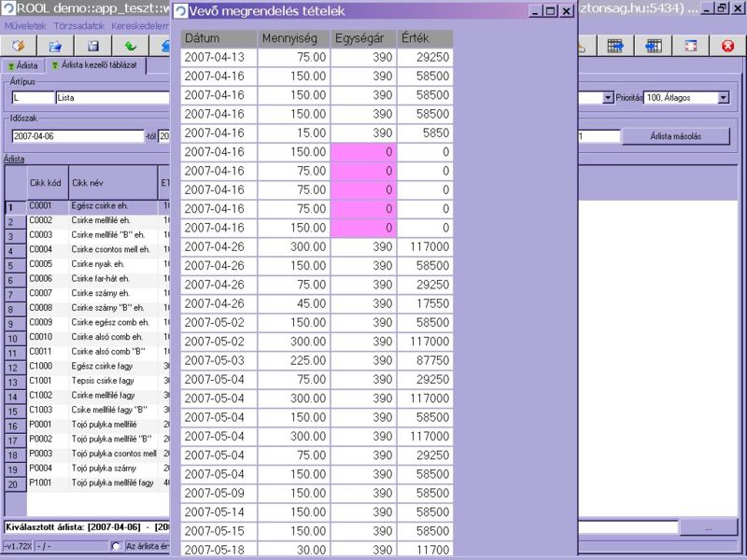Click the ellipsis button at bottom right

pyautogui.click(x=707, y=527)
